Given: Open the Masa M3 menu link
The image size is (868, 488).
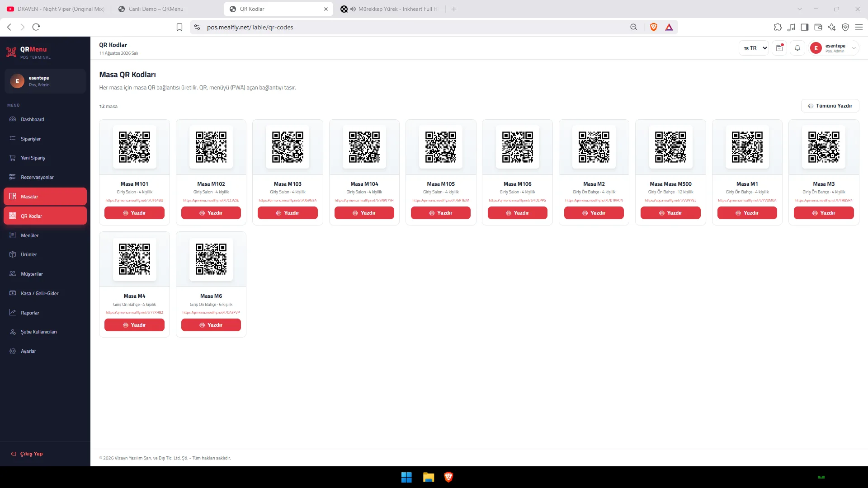Looking at the screenshot, I should [x=824, y=200].
